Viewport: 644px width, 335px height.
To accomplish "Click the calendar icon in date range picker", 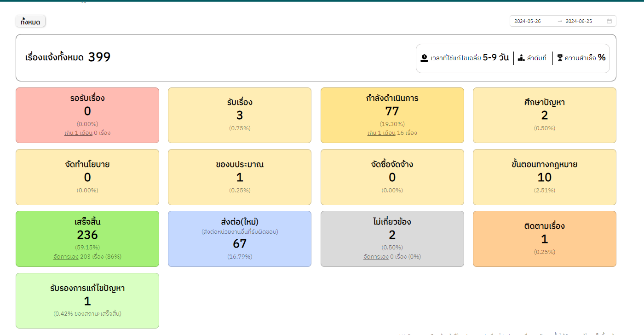I will click(x=609, y=21).
